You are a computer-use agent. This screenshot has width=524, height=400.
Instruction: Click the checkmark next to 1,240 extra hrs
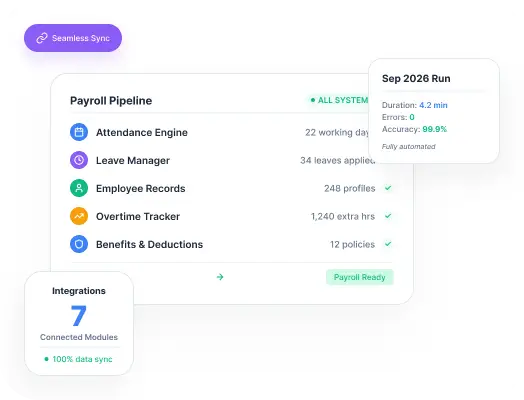coord(388,216)
